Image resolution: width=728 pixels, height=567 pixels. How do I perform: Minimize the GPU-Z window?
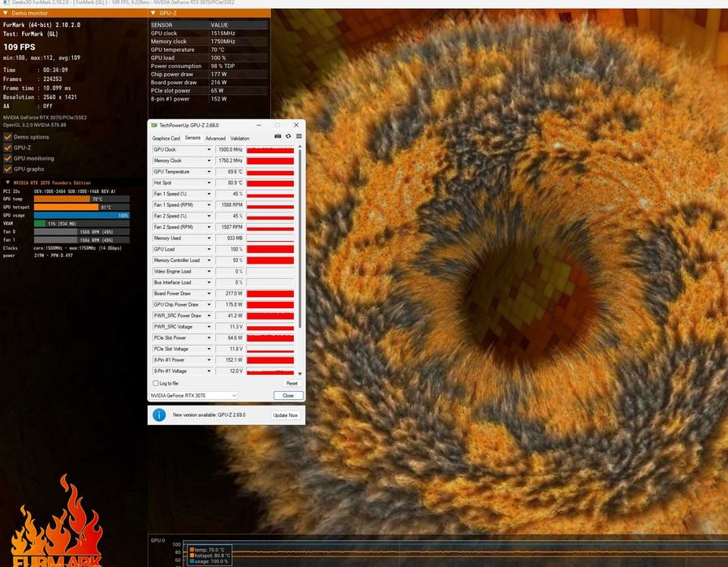click(259, 125)
